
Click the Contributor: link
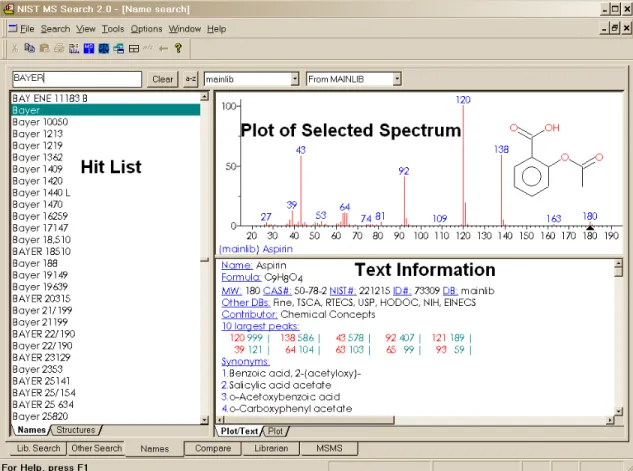[x=249, y=314]
